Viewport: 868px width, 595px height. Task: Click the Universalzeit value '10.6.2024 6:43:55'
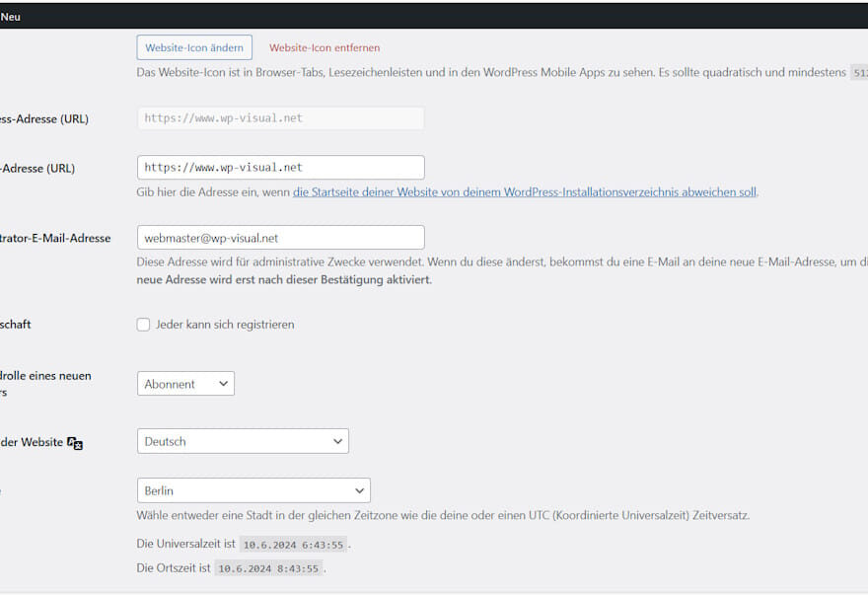pyautogui.click(x=293, y=545)
